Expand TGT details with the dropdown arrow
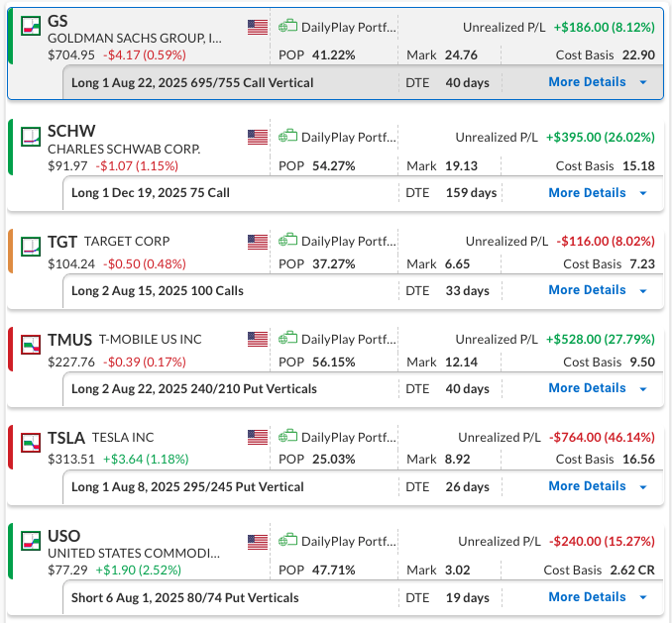The width and height of the screenshot is (672, 623). [643, 291]
